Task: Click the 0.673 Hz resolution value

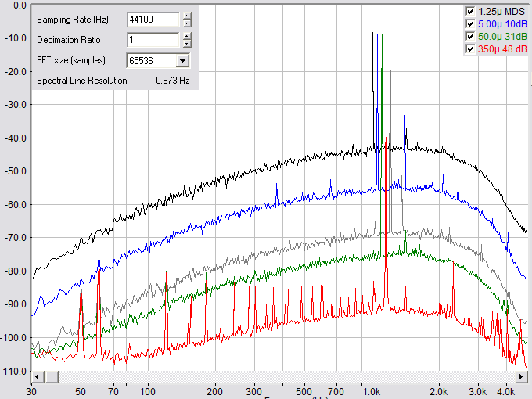Action: pos(172,80)
